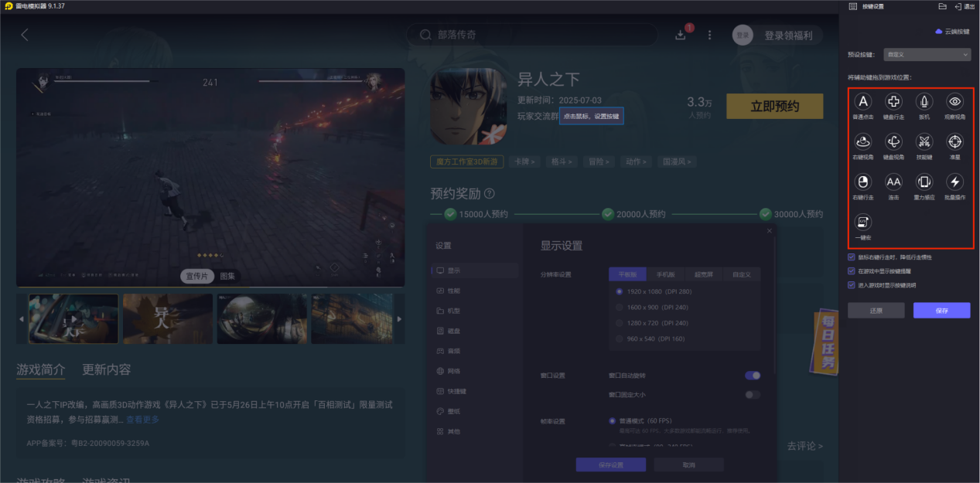The width and height of the screenshot is (980, 483).
Task: Select the 右键行走 right-click walk tool
Action: click(863, 182)
